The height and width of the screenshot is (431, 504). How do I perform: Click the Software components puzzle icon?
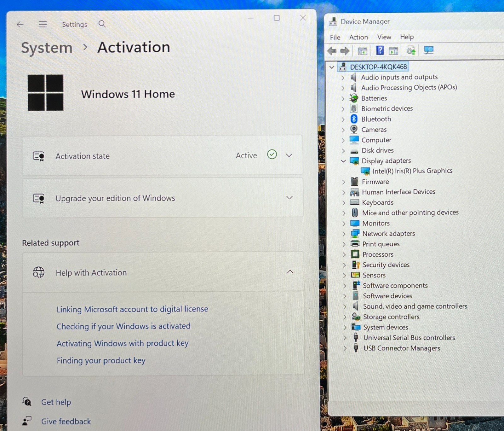point(356,285)
